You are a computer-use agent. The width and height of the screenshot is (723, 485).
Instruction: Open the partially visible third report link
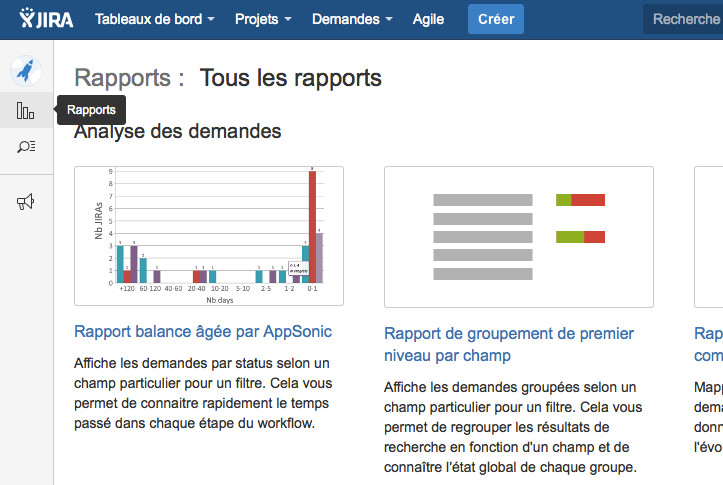coord(708,344)
